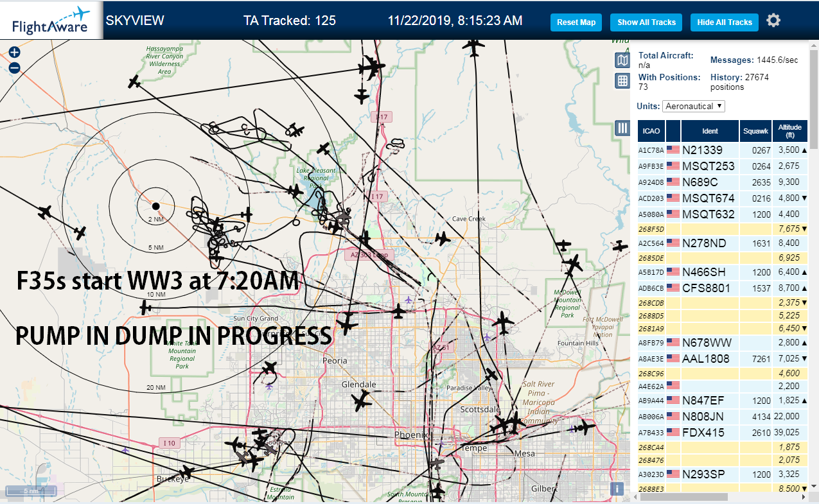Click the History 27674 positions text
Viewport: 819px width, 504px height.
(x=739, y=82)
